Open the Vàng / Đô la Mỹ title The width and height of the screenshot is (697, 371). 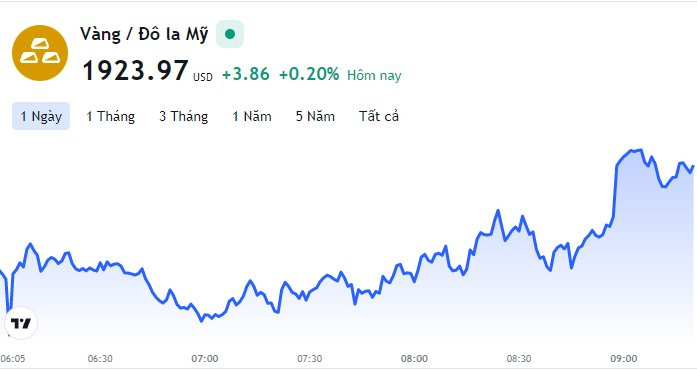144,34
